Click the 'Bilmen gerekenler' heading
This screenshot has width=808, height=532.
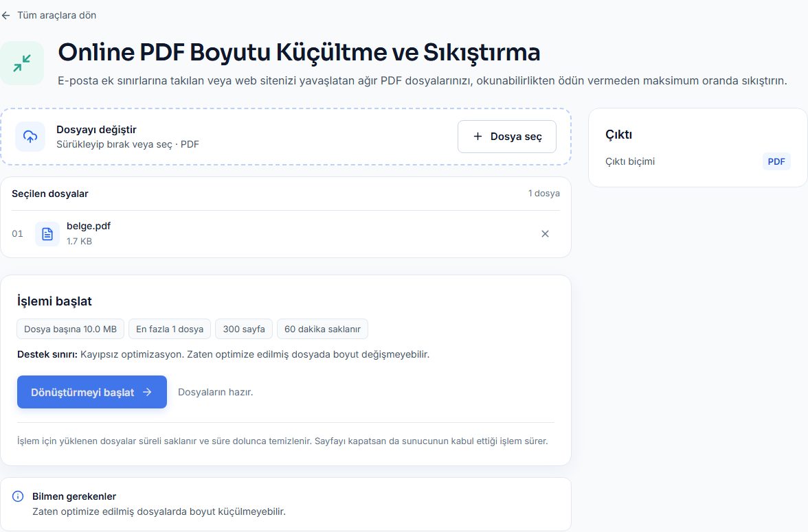pyautogui.click(x=74, y=496)
